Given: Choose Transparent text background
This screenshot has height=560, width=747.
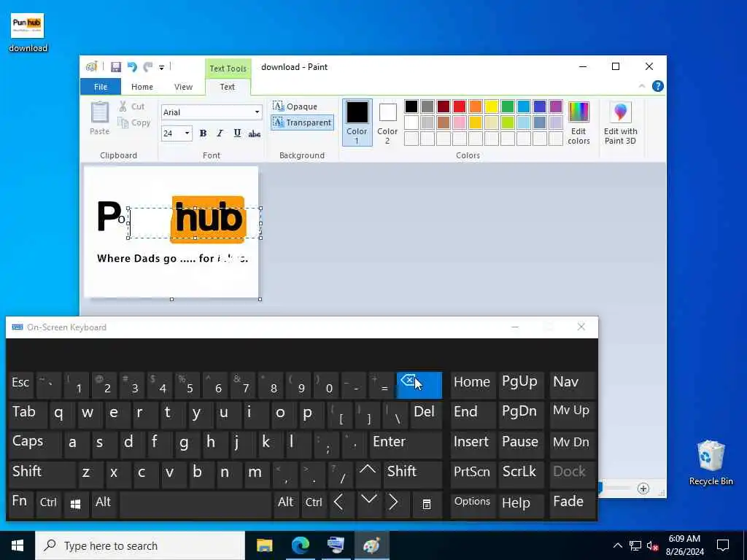Looking at the screenshot, I should [x=302, y=122].
